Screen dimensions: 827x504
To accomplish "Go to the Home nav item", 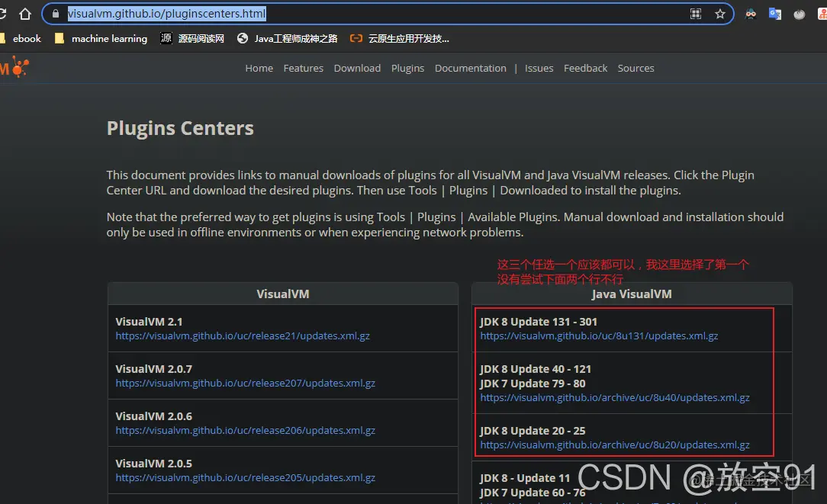I will (259, 68).
